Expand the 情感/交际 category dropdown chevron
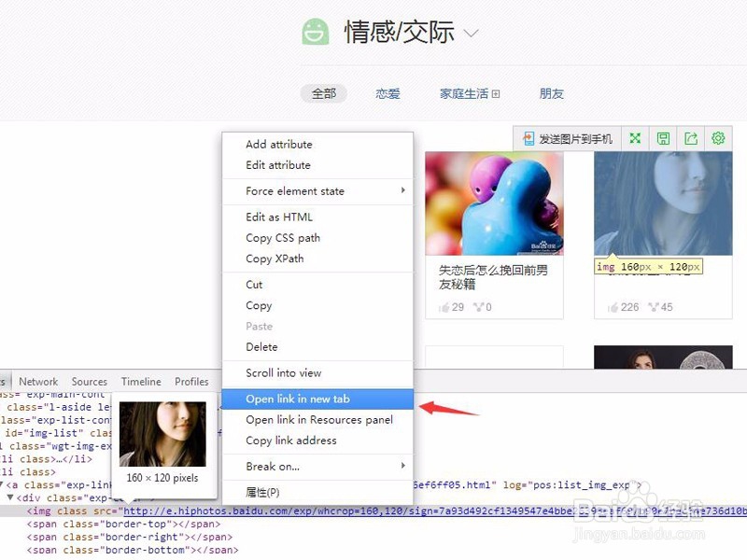Viewport: 747px width, 560px height. coord(471,31)
